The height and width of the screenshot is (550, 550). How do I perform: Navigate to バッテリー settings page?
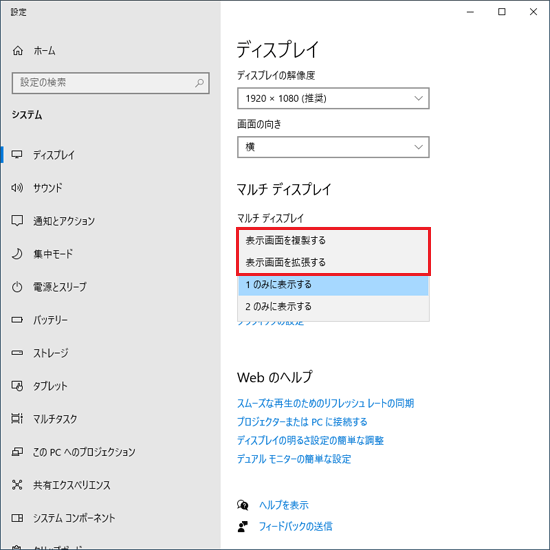pos(50,320)
